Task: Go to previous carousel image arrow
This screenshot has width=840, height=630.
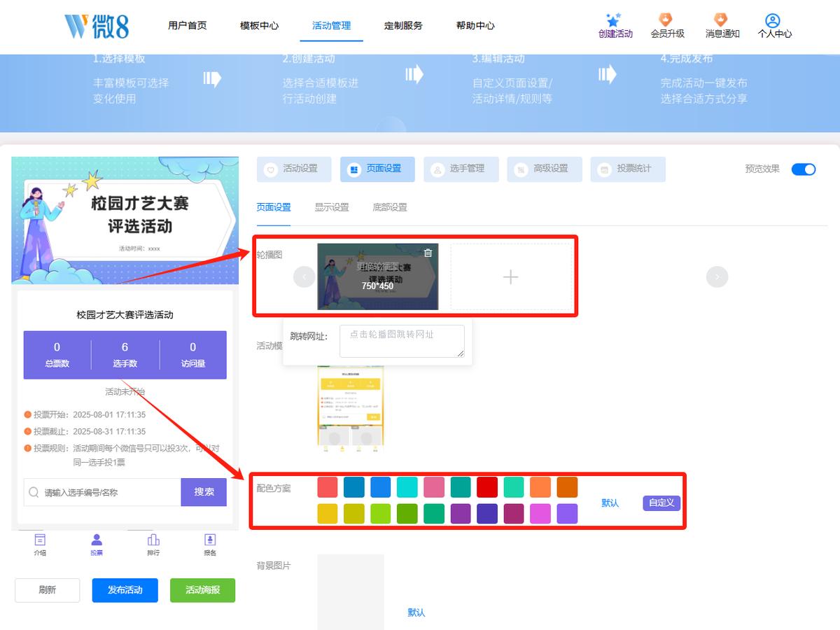Action: [304, 277]
